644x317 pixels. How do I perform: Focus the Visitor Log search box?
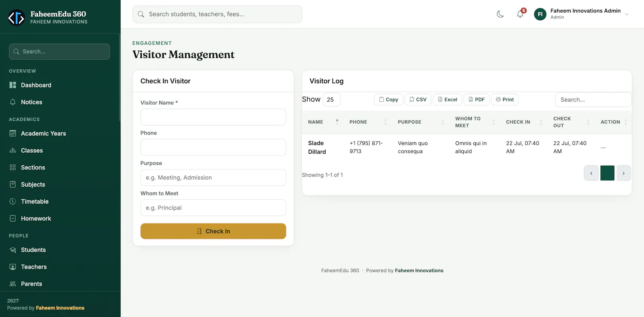click(593, 99)
